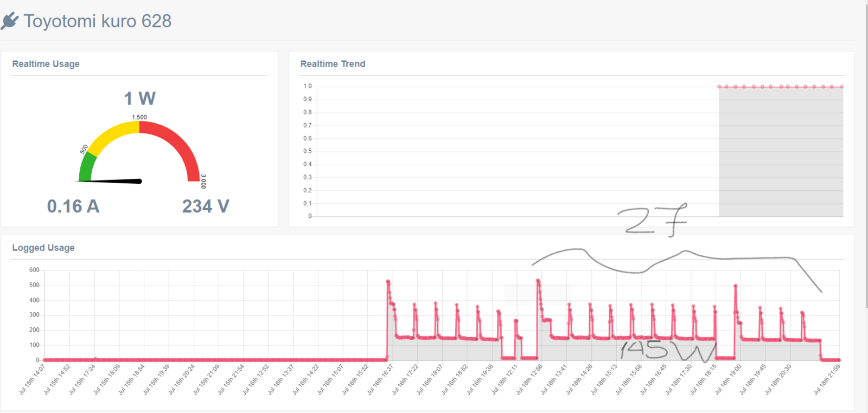Click the Jul 18th 14:26 axis label

point(579,379)
